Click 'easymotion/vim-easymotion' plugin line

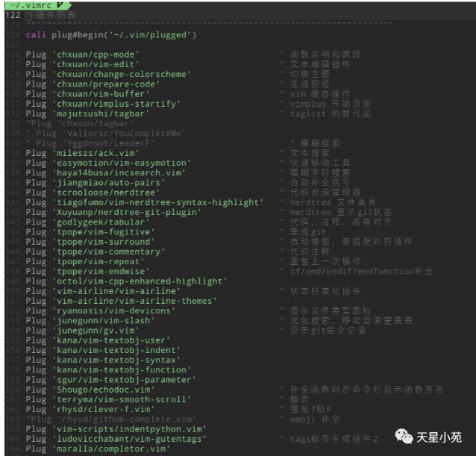108,163
